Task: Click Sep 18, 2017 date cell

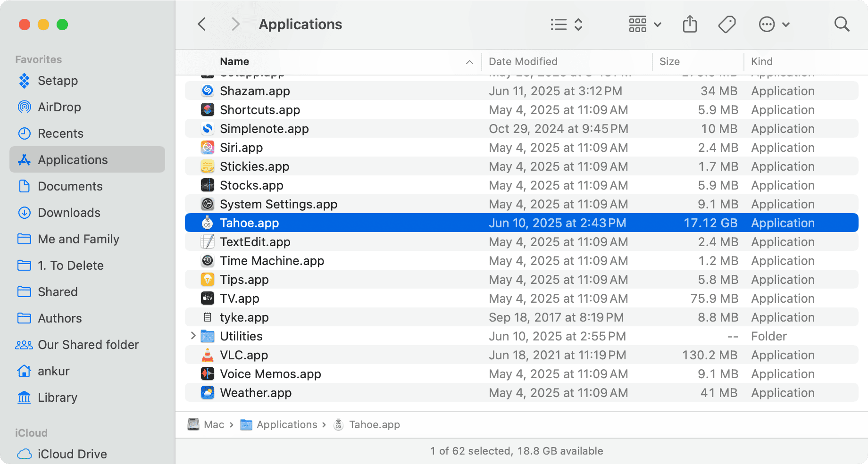Action: pos(556,317)
